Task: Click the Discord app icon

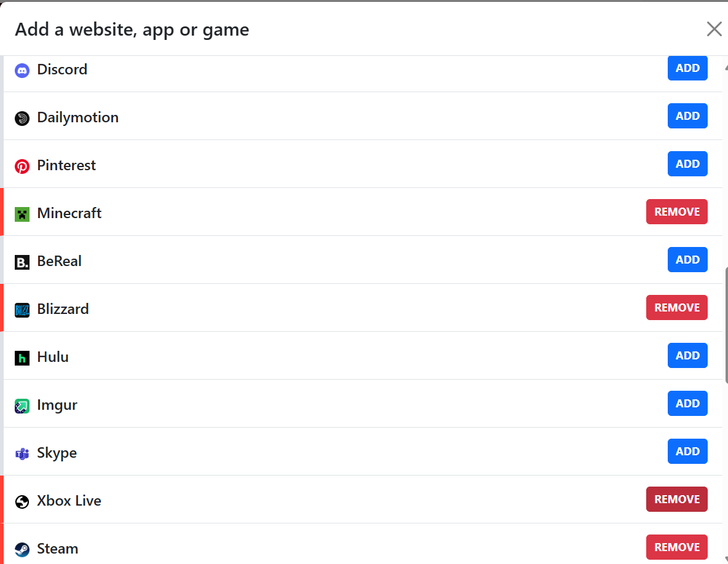Action: 22,71
